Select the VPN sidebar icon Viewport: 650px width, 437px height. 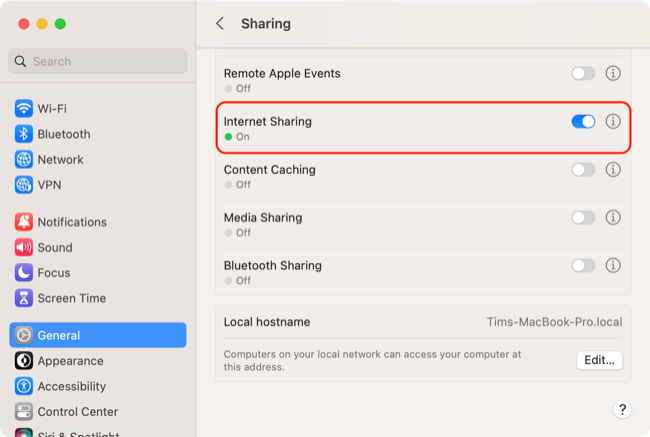coord(24,185)
